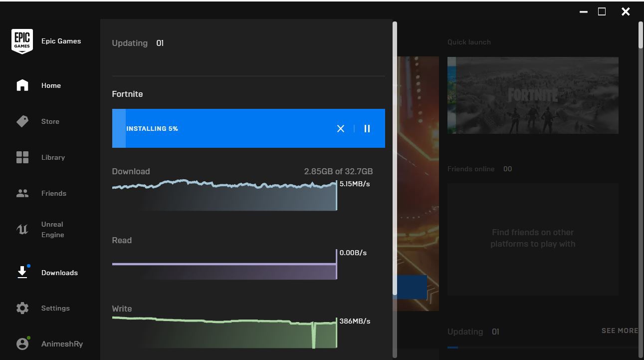Click the Fortnite title in the downloads panel

[127, 94]
